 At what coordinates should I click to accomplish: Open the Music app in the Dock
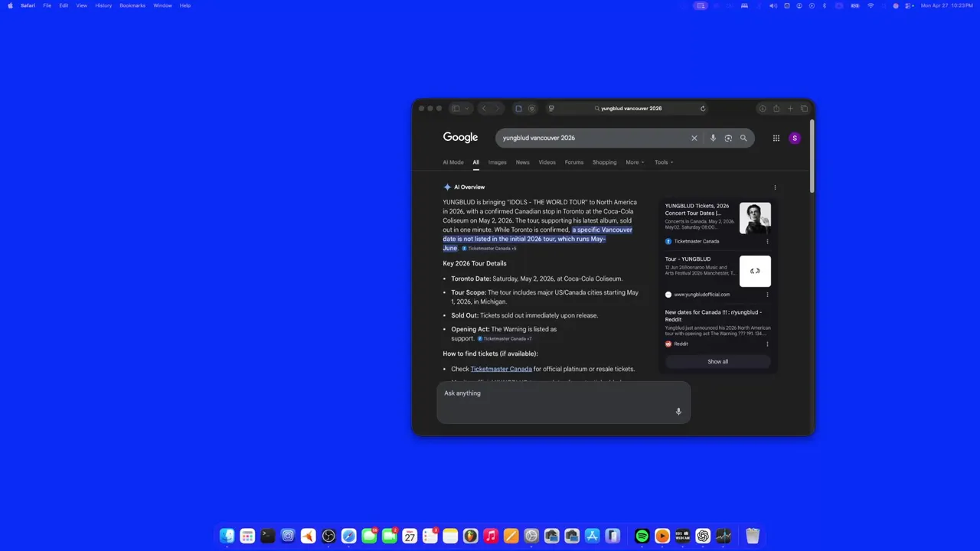pos(491,536)
